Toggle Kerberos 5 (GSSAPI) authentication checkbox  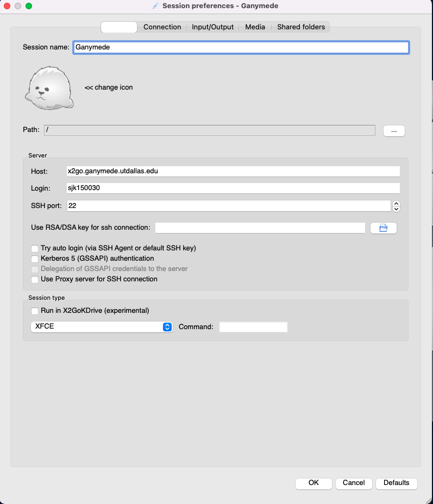click(35, 259)
